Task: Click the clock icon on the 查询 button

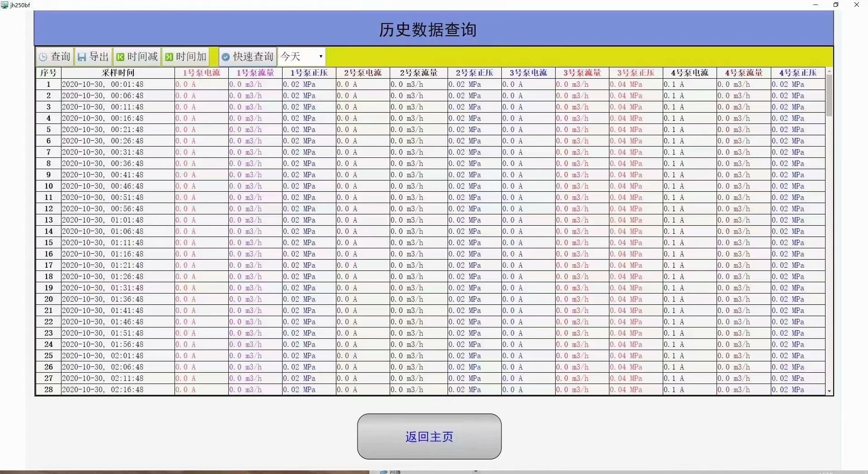Action: coord(43,57)
